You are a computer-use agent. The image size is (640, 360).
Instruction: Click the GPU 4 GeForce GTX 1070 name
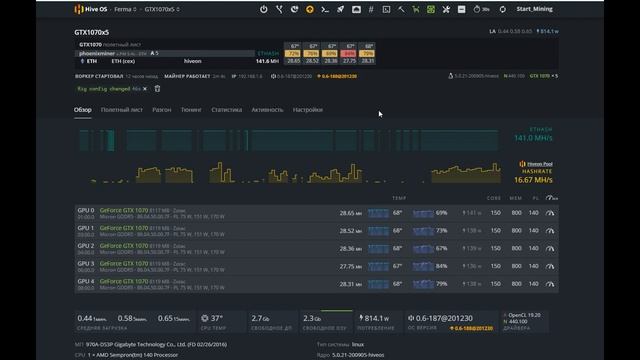(x=124, y=281)
